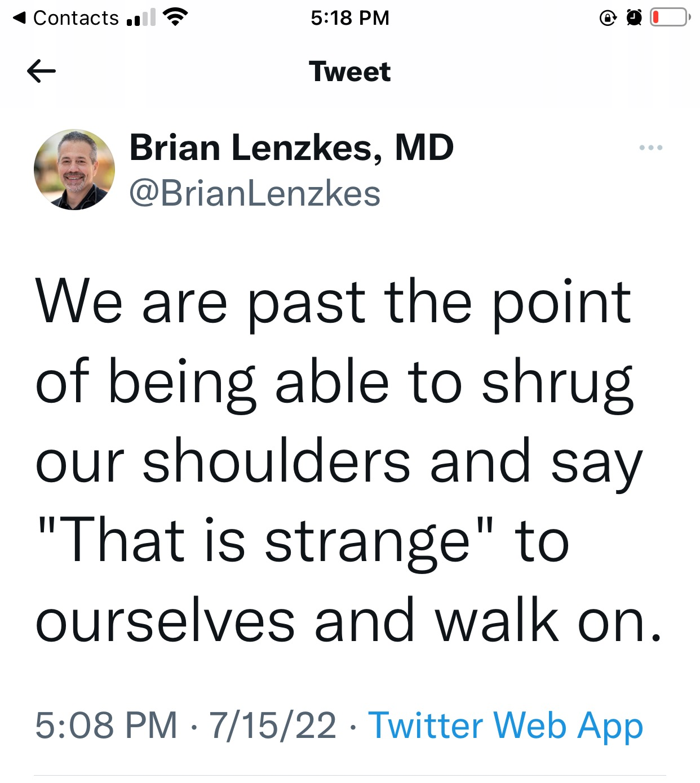Tap the alarm clock status icon
Viewport: 700px width, 783px height.
pyautogui.click(x=634, y=18)
